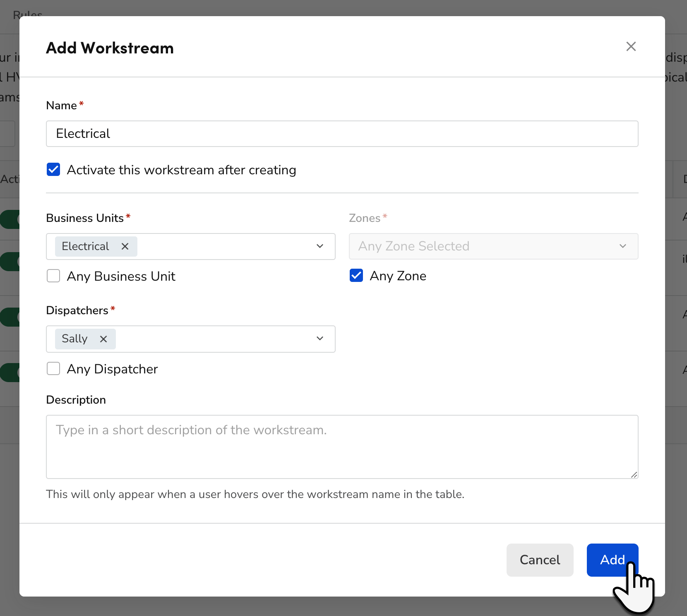The image size is (687, 616).
Task: Uncheck Activate this workstream after creating
Action: pos(53,170)
